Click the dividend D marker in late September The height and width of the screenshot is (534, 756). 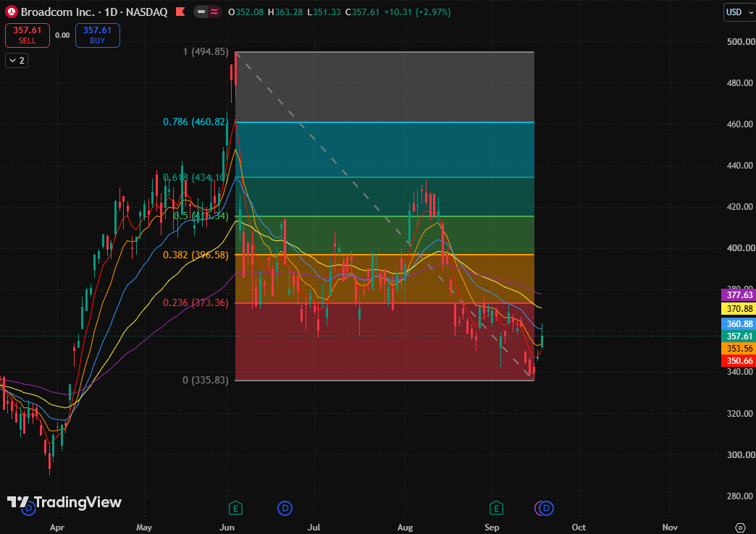coord(546,508)
